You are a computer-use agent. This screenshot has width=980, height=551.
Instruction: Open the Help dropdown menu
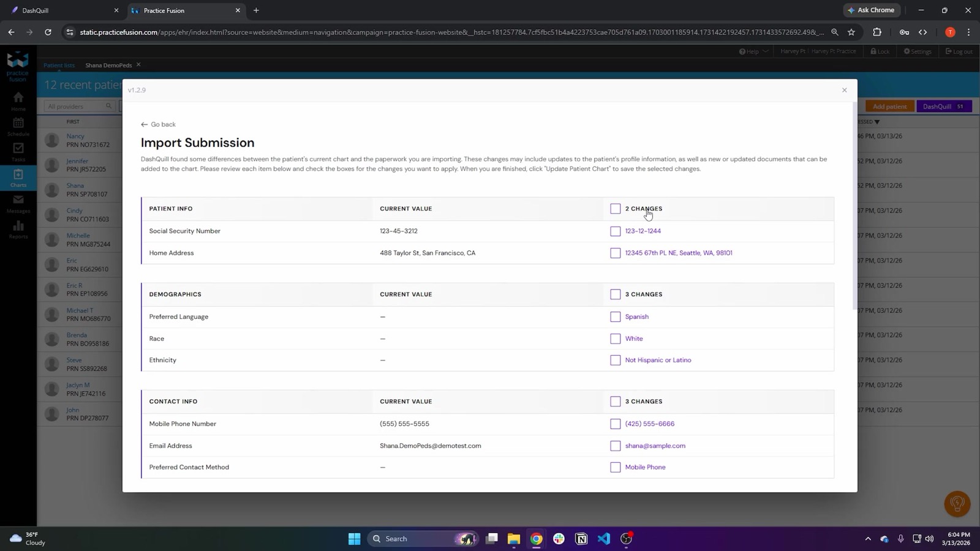[753, 51]
